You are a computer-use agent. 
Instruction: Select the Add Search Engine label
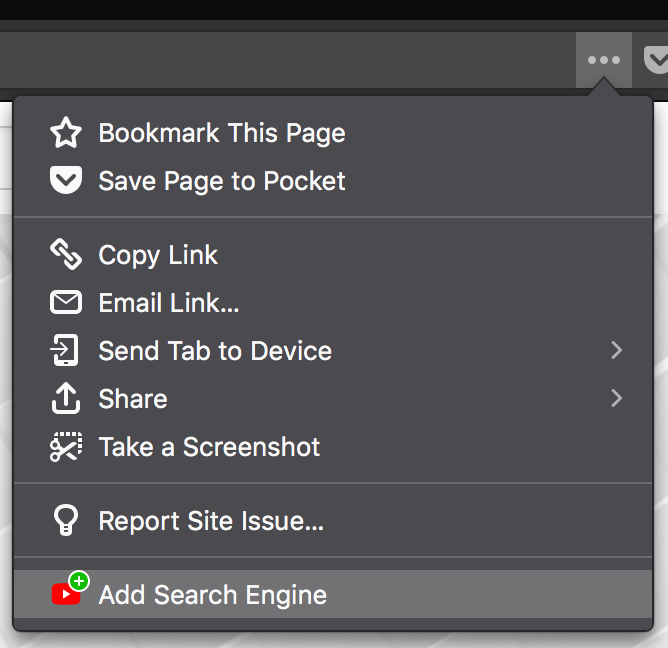(213, 595)
